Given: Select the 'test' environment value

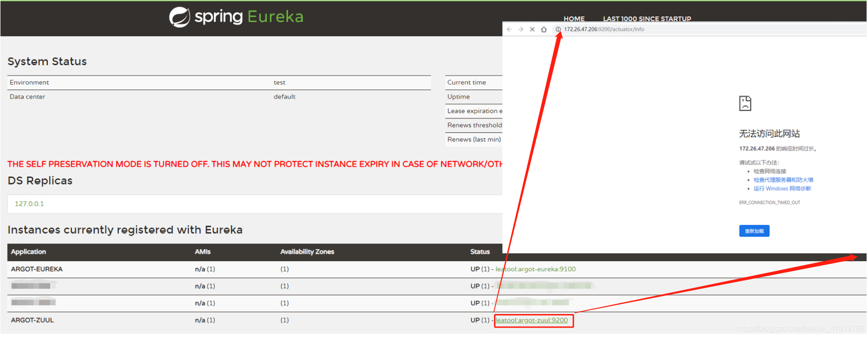Looking at the screenshot, I should click(280, 83).
